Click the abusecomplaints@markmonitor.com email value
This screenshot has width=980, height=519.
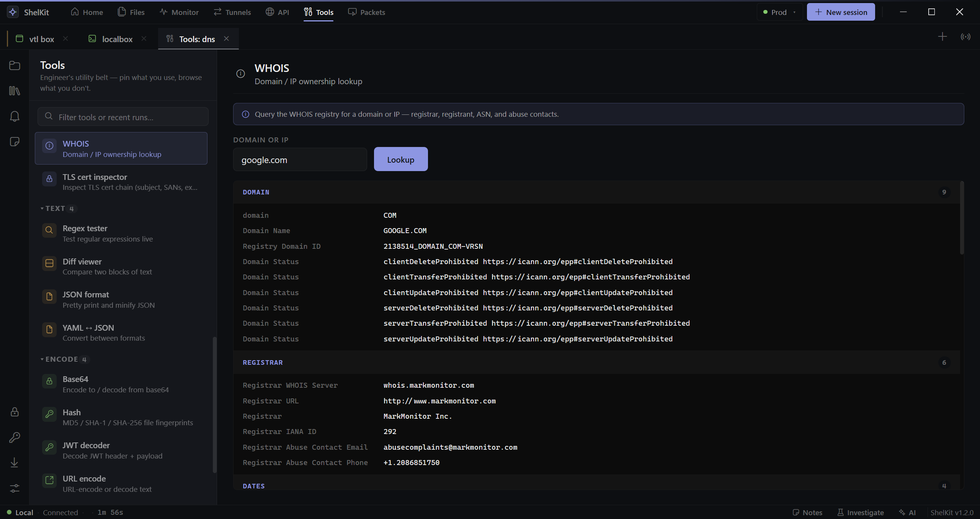[x=450, y=447]
